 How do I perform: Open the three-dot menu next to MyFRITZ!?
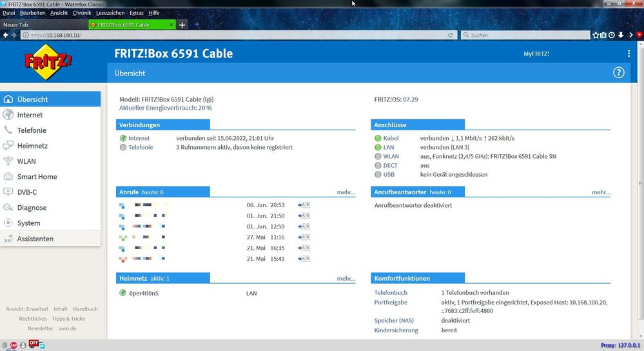tap(629, 54)
